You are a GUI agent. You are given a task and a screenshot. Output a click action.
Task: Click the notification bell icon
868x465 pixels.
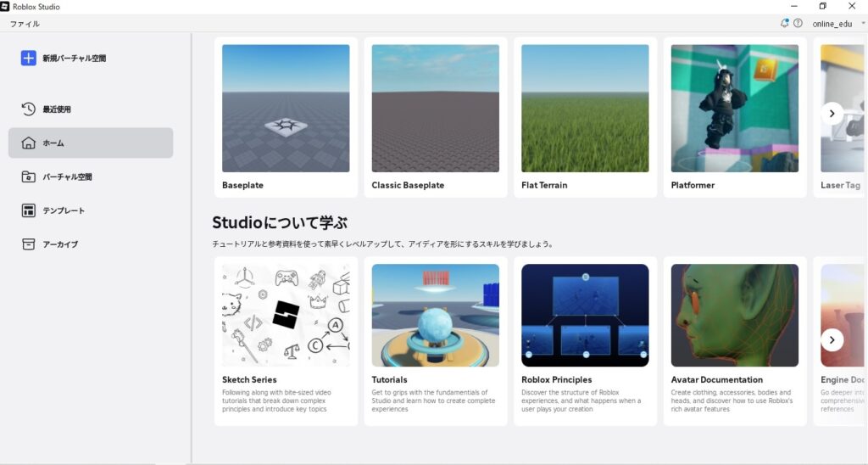(784, 24)
